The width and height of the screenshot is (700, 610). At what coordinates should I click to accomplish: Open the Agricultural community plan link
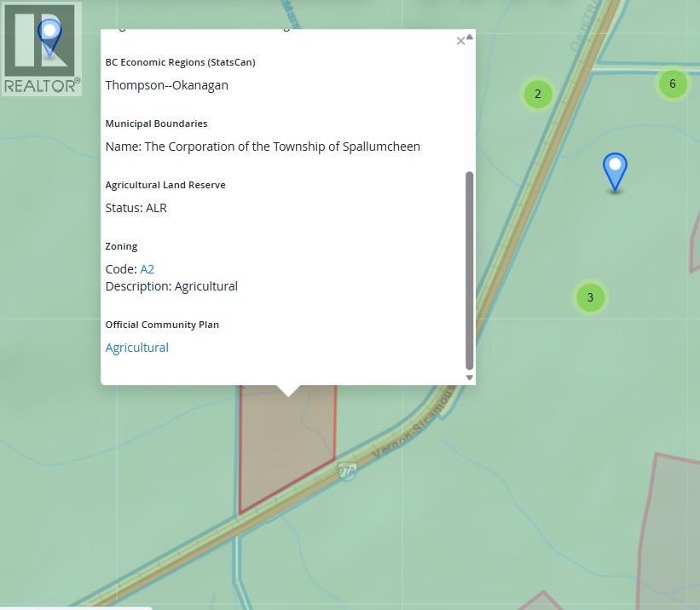tap(136, 348)
